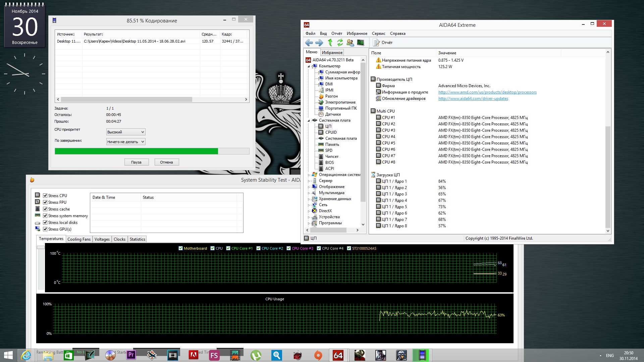
Task: Open the aida64.com driver-updates link
Action: pos(473,99)
